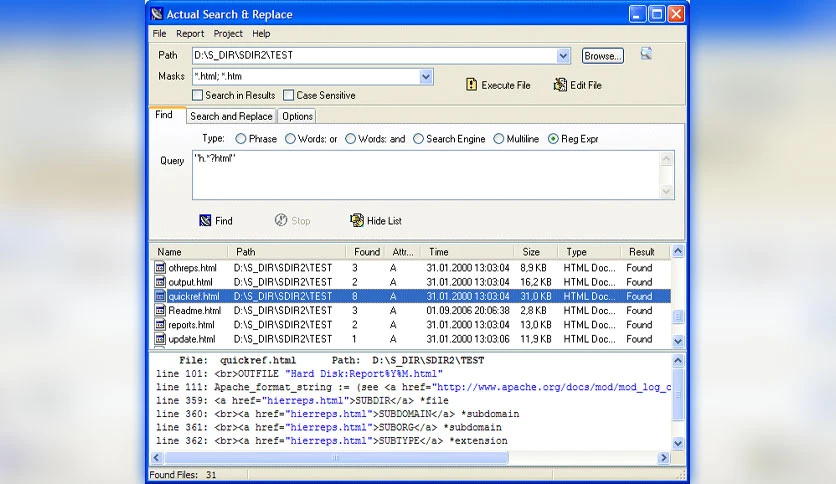Viewport: 836px width, 484px height.
Task: Minimize the Actual Search & Replace window
Action: 637,14
